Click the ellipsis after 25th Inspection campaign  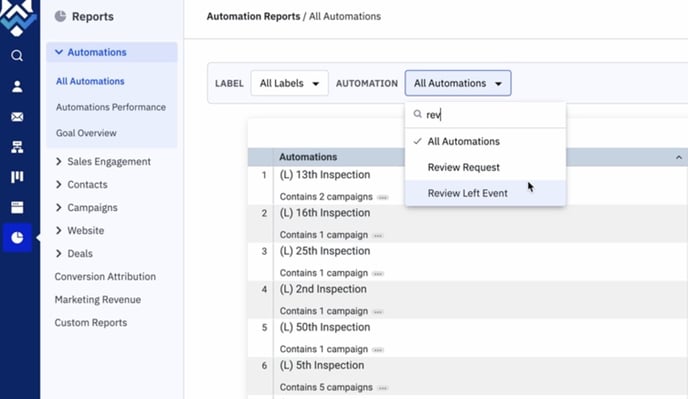[377, 273]
